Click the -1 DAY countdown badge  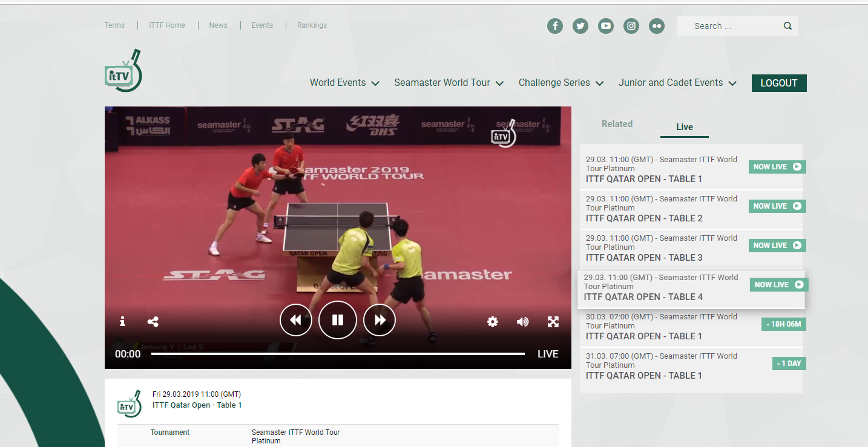click(789, 364)
